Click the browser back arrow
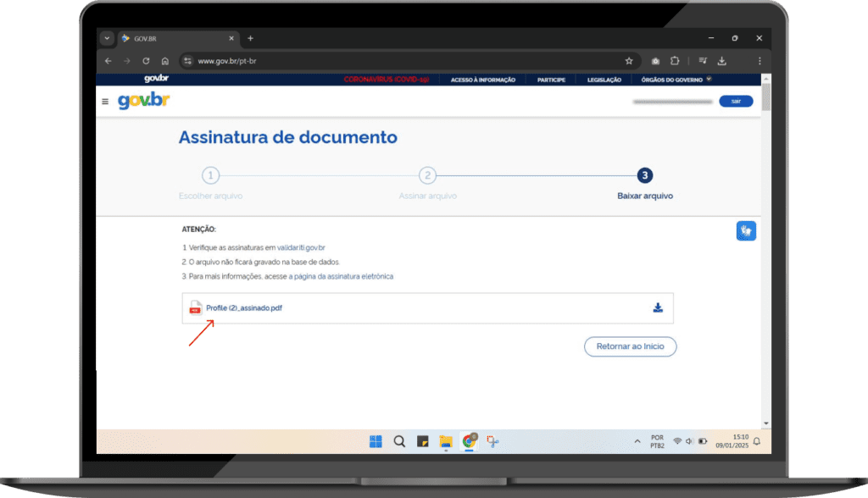Screen dimensions: 868x498 108,61
